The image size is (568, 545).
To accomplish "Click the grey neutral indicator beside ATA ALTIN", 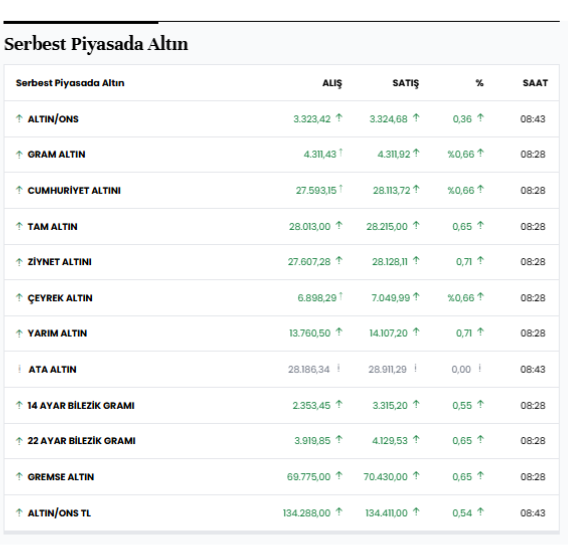I will (x=19, y=369).
